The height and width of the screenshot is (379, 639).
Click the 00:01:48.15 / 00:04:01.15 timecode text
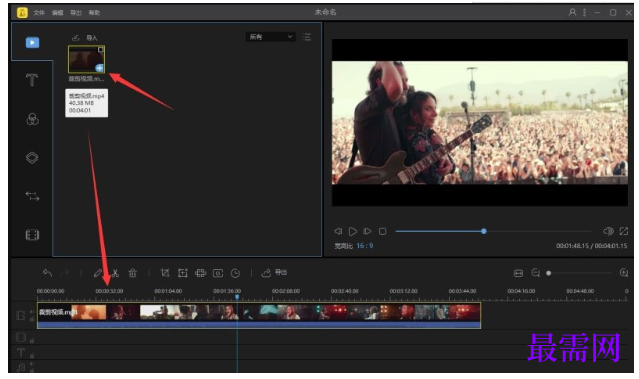tap(591, 246)
